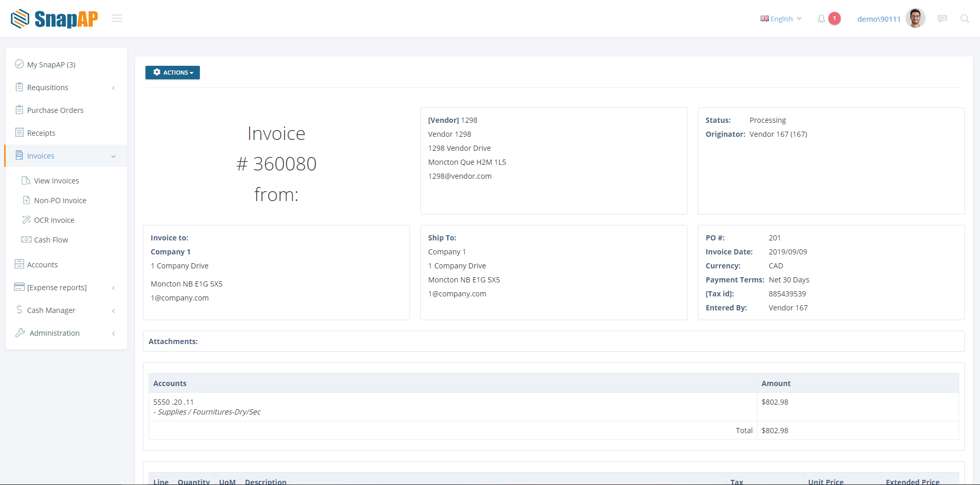Screen dimensions: 980x485
Task: Click the Moncton Que H2M 1L5 line
Action: point(467,162)
